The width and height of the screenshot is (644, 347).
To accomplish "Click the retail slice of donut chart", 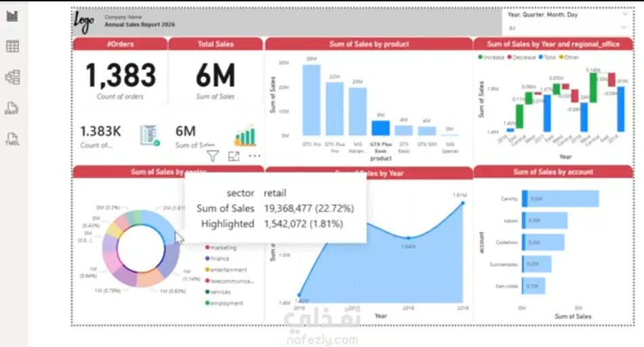I will click(x=160, y=224).
